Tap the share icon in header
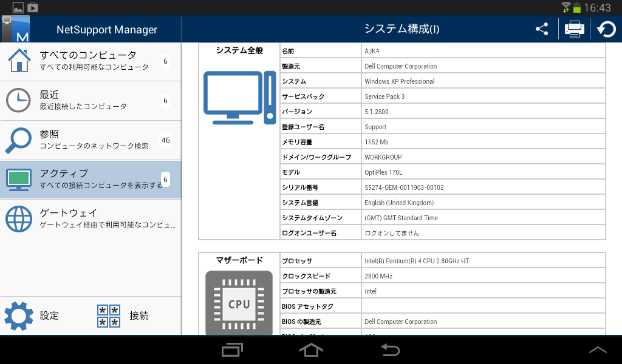Screen dimensions: 622x364 click(x=542, y=29)
